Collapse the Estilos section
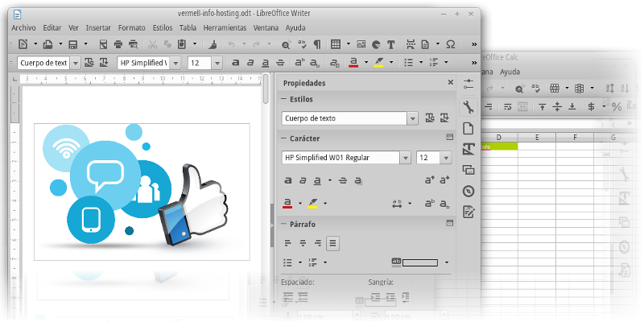Screen dimensions: 644x322 pyautogui.click(x=283, y=99)
